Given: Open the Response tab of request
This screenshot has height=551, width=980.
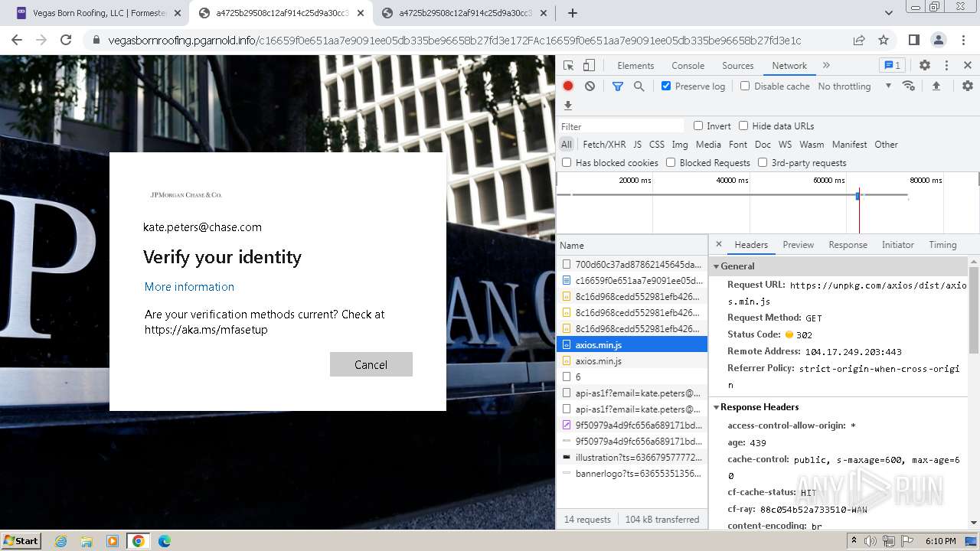Looking at the screenshot, I should [848, 245].
